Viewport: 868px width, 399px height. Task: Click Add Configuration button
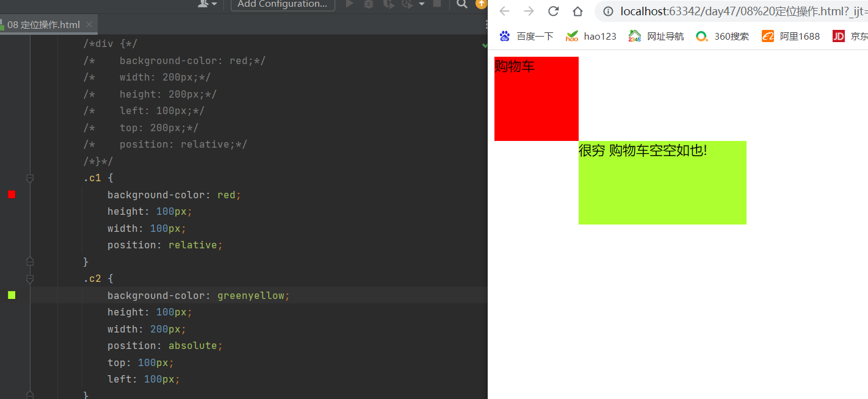point(283,4)
